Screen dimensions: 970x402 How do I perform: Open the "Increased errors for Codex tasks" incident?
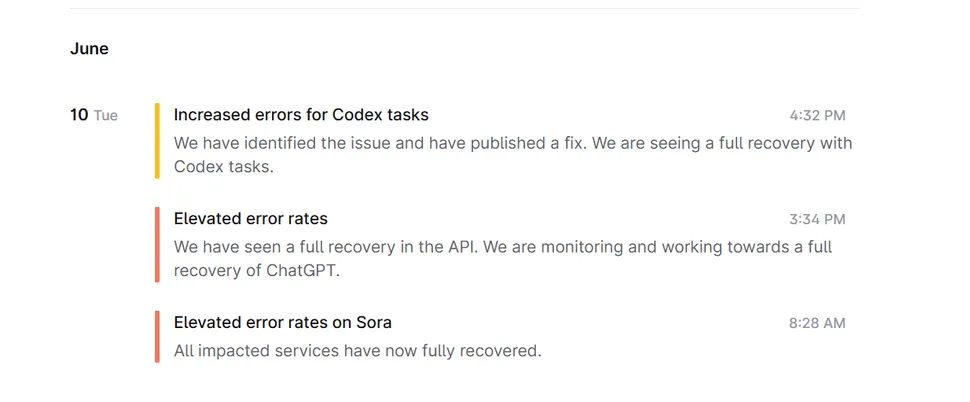click(x=301, y=115)
